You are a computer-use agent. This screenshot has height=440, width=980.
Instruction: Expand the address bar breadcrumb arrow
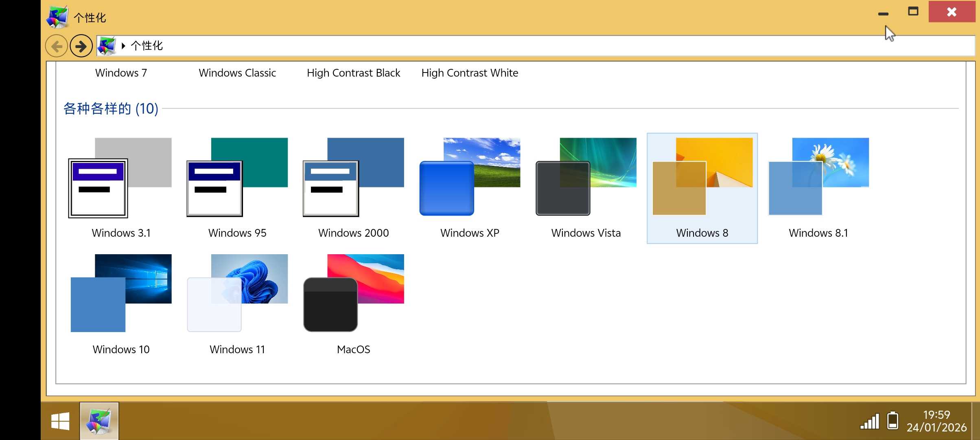pos(123,46)
